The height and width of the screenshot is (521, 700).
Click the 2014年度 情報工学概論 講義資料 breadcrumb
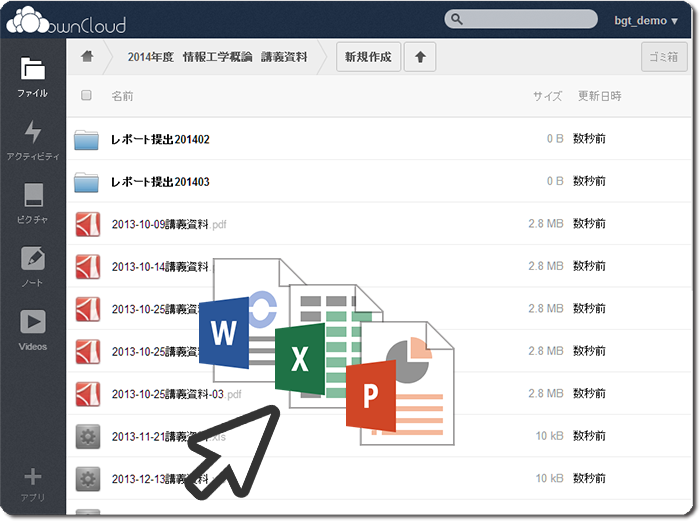click(x=217, y=57)
